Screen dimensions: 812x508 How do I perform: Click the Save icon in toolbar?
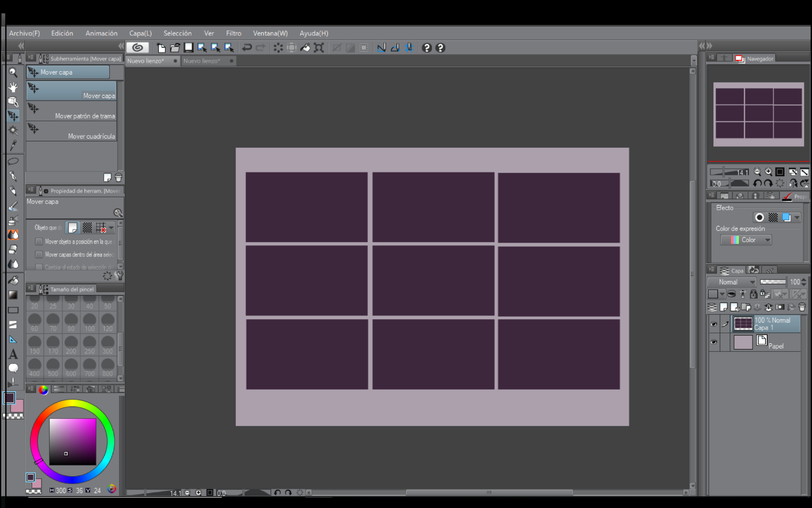[189, 48]
